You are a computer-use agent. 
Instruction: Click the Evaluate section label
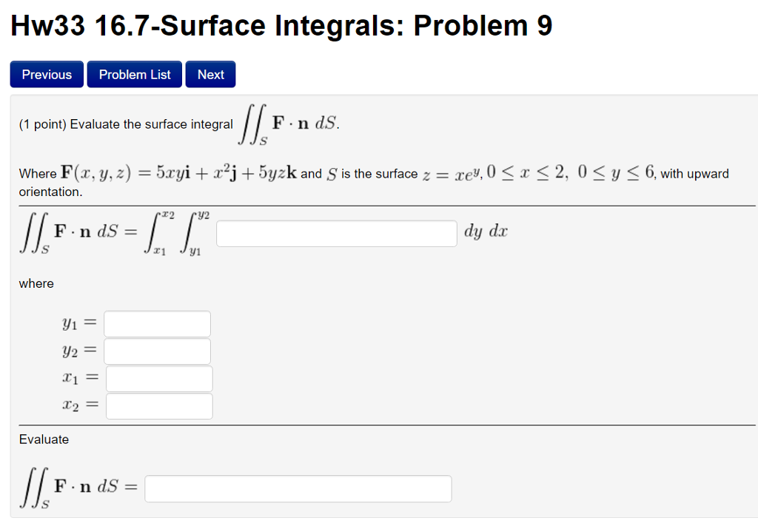coord(44,439)
